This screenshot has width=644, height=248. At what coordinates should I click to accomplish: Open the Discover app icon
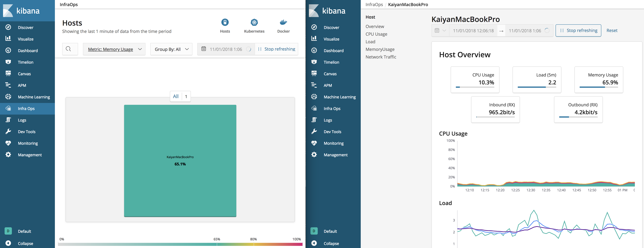8,27
